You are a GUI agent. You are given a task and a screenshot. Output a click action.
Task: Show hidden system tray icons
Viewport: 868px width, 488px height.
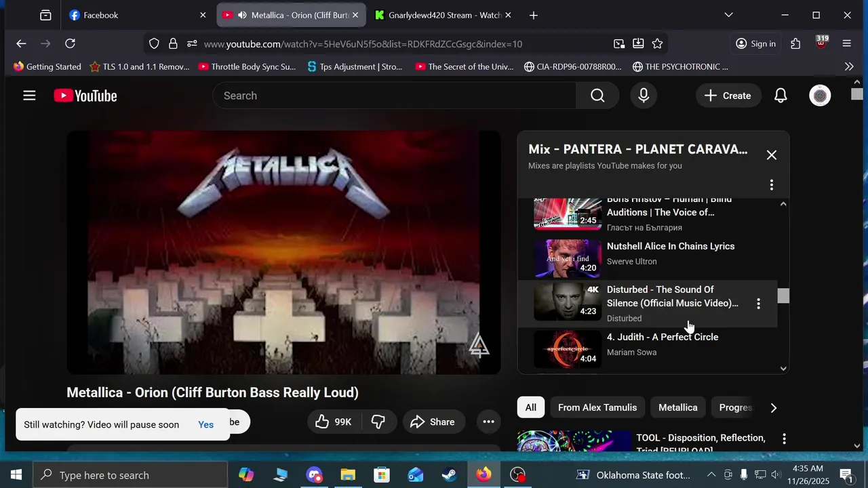coord(711,474)
